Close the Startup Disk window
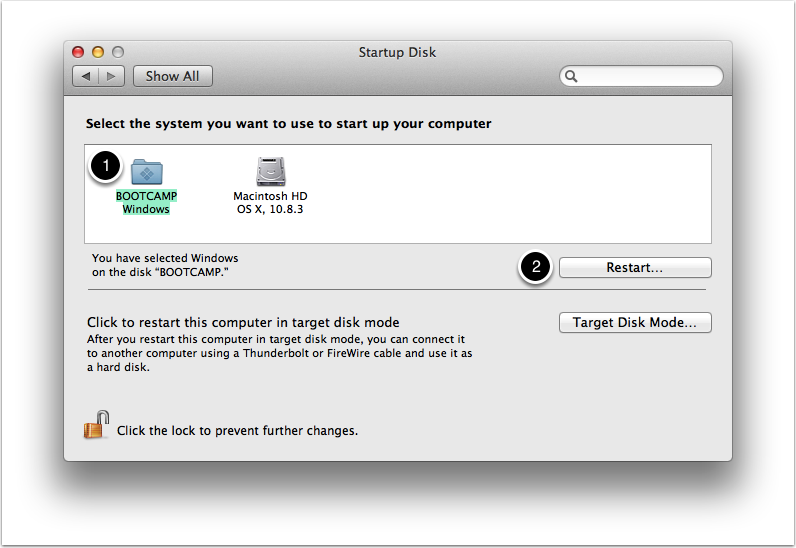This screenshot has height=548, width=796. [78, 52]
